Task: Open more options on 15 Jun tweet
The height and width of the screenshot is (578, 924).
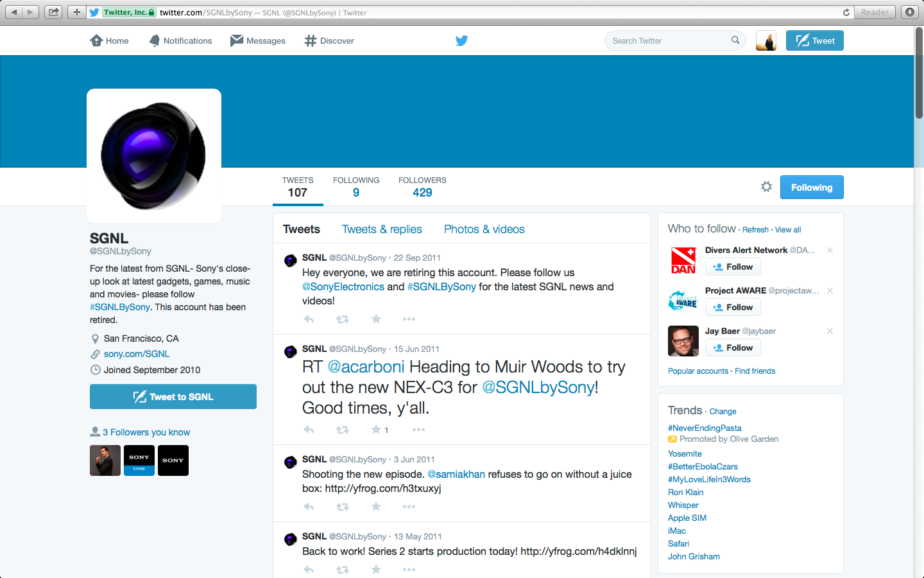Action: [418, 430]
